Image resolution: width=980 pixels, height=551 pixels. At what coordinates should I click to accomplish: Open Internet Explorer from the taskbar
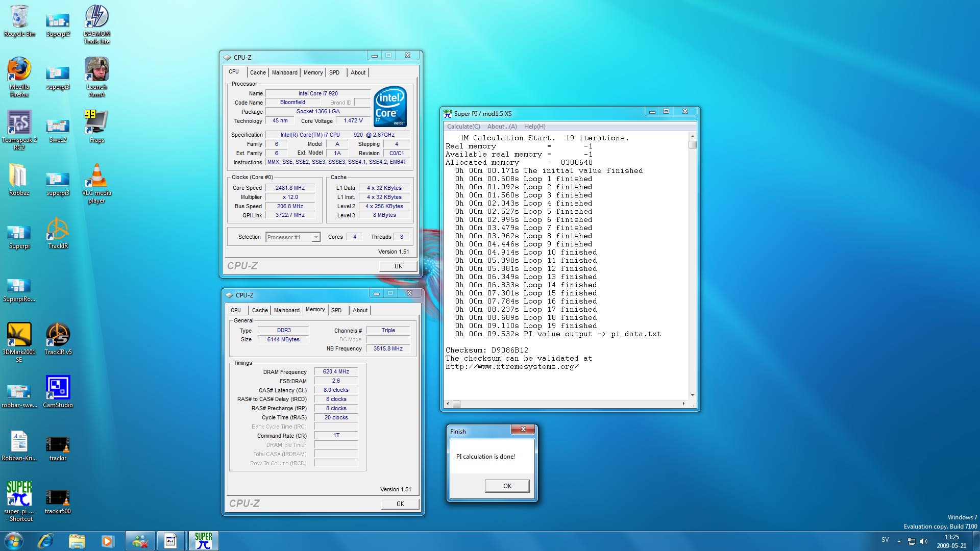coord(45,541)
